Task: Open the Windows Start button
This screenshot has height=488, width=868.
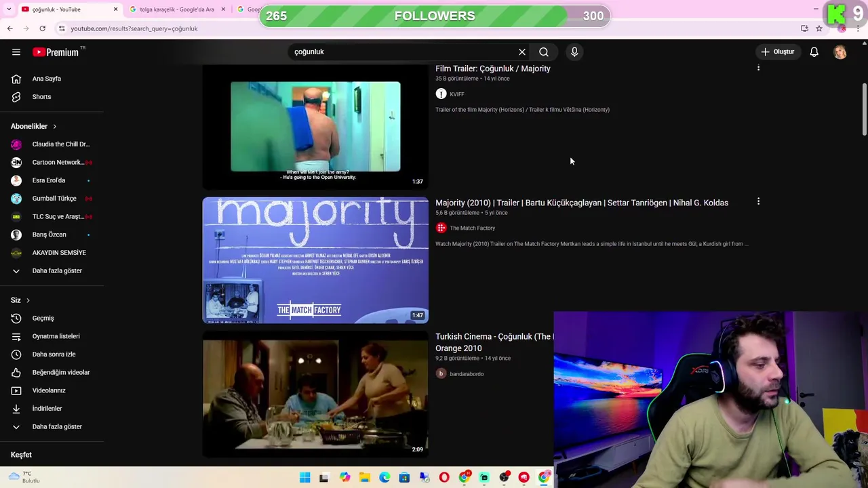Action: coord(304,478)
